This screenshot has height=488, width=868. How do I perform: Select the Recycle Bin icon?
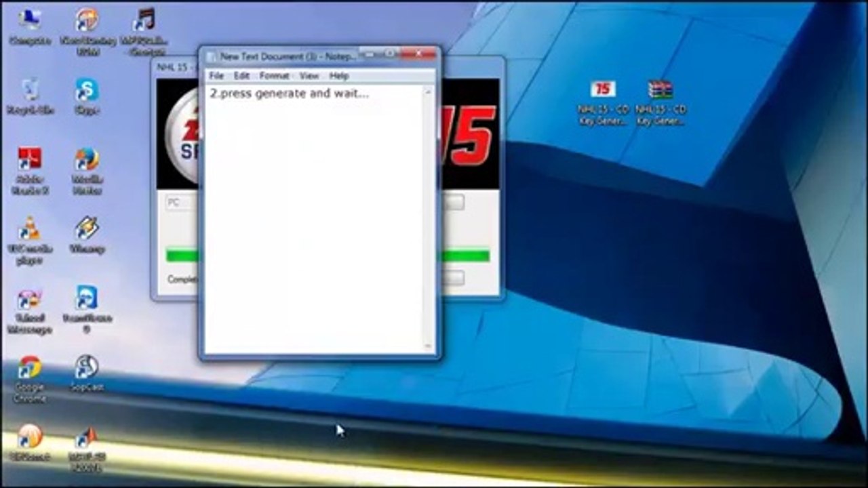click(30, 96)
